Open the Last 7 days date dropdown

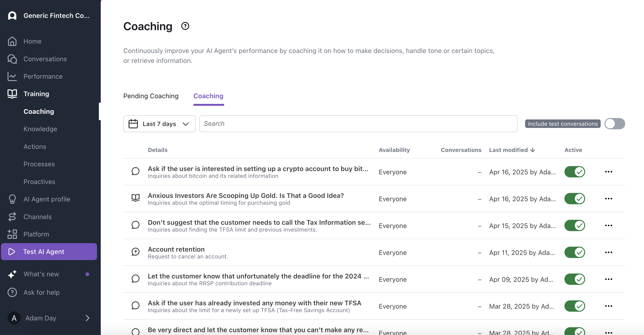coord(159,124)
